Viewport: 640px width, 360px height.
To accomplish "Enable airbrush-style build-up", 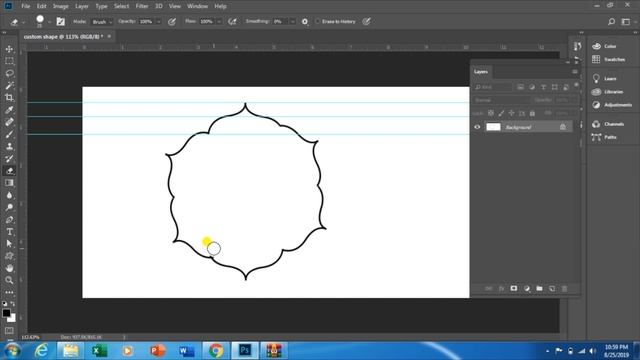I will (232, 22).
